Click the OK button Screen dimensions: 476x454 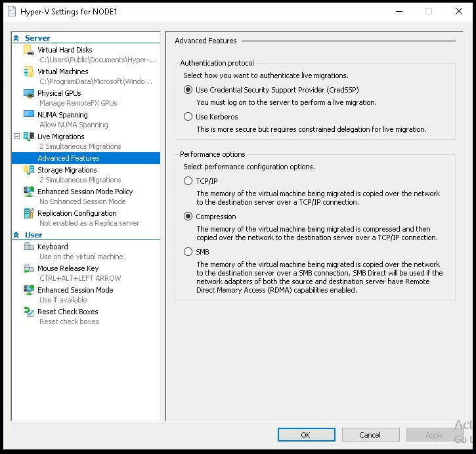tap(307, 435)
